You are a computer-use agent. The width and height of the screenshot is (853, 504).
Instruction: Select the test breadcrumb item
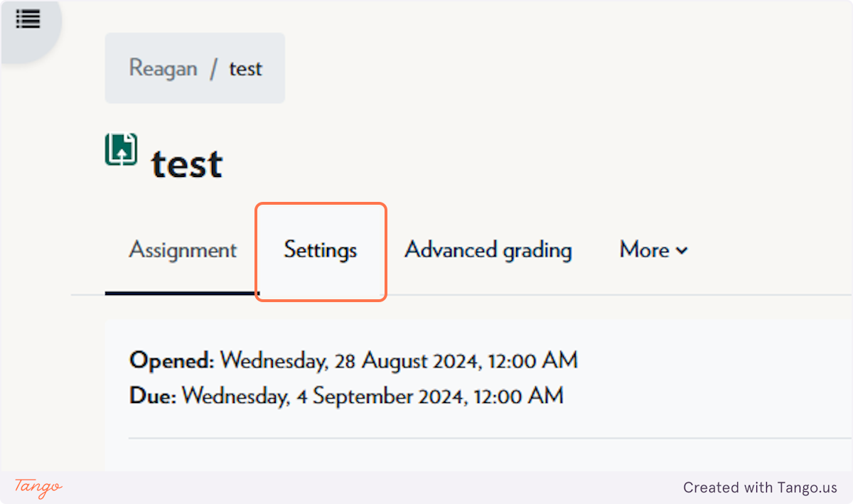click(x=245, y=69)
